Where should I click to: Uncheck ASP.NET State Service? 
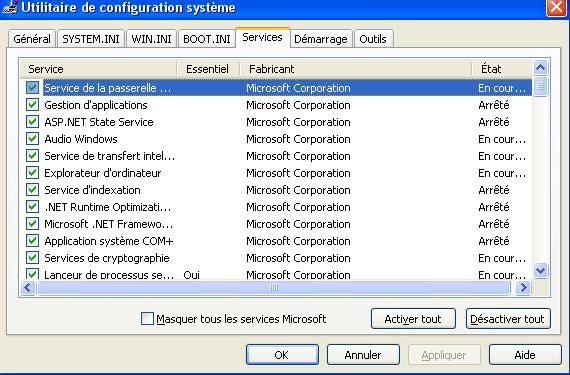(32, 122)
